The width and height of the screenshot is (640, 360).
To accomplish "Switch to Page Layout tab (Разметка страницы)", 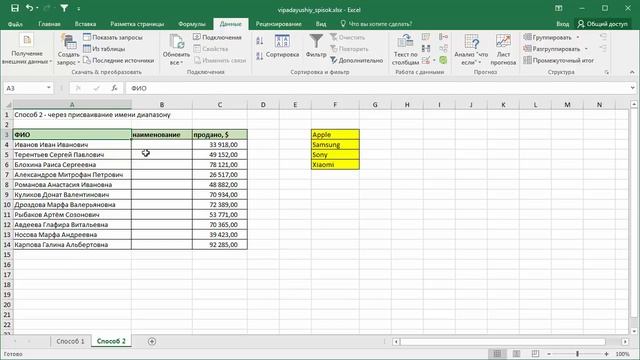I will (x=137, y=24).
